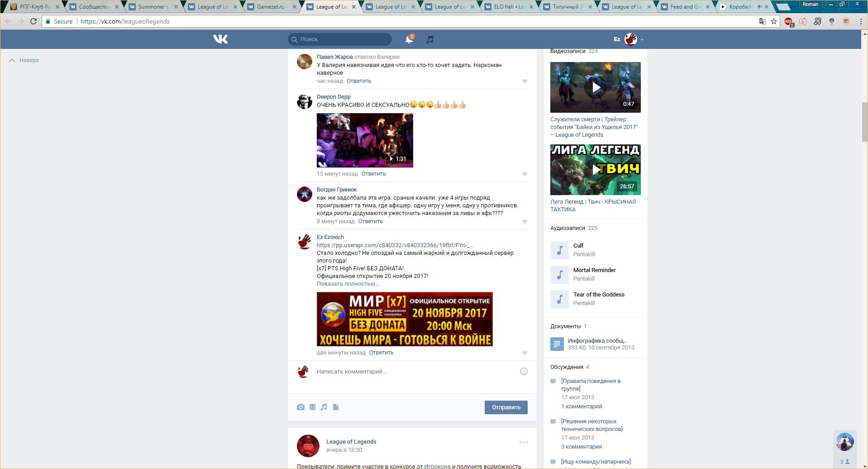
Task: Open the Chrome three-dots menu
Action: 861,21
